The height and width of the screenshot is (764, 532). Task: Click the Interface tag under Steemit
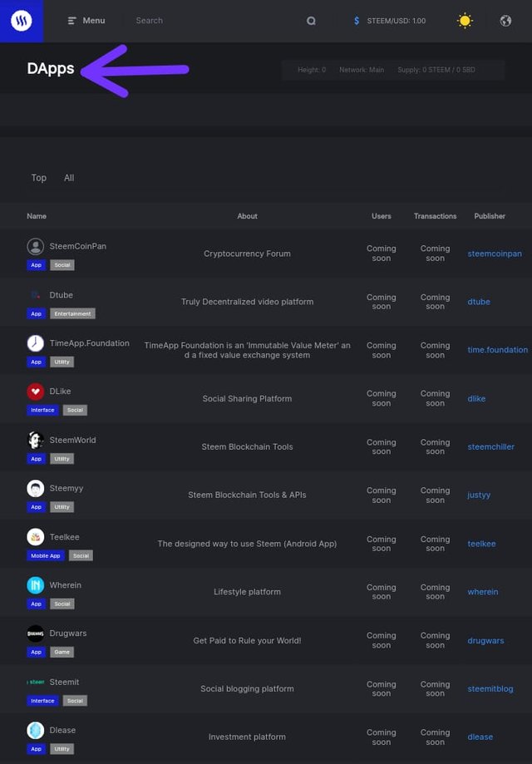pyautogui.click(x=43, y=701)
